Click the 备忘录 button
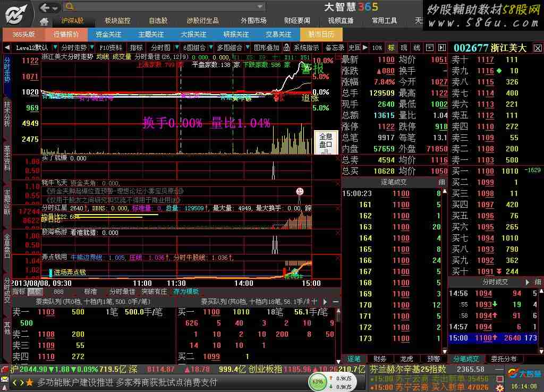Screen dimensions: 544x392 (335, 47)
